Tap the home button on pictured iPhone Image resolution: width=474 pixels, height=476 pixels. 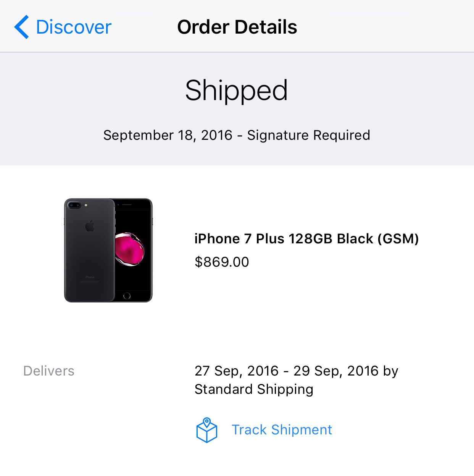[x=127, y=296]
